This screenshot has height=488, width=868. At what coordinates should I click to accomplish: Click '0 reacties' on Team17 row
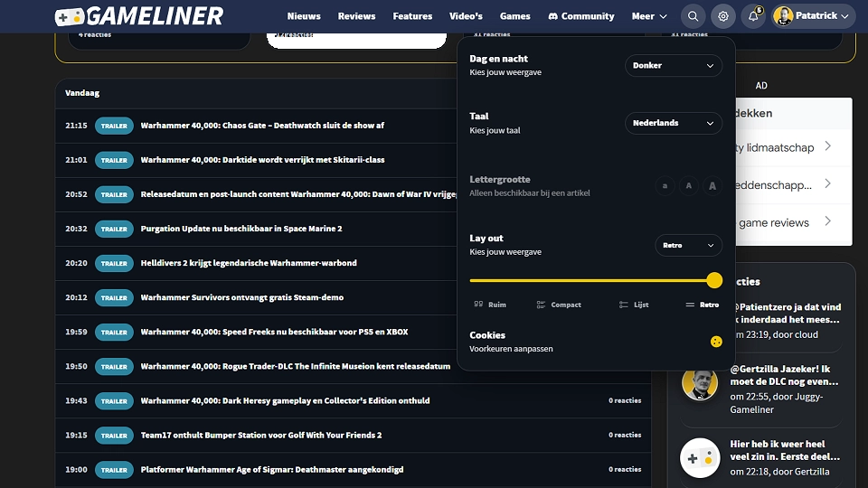pos(625,435)
